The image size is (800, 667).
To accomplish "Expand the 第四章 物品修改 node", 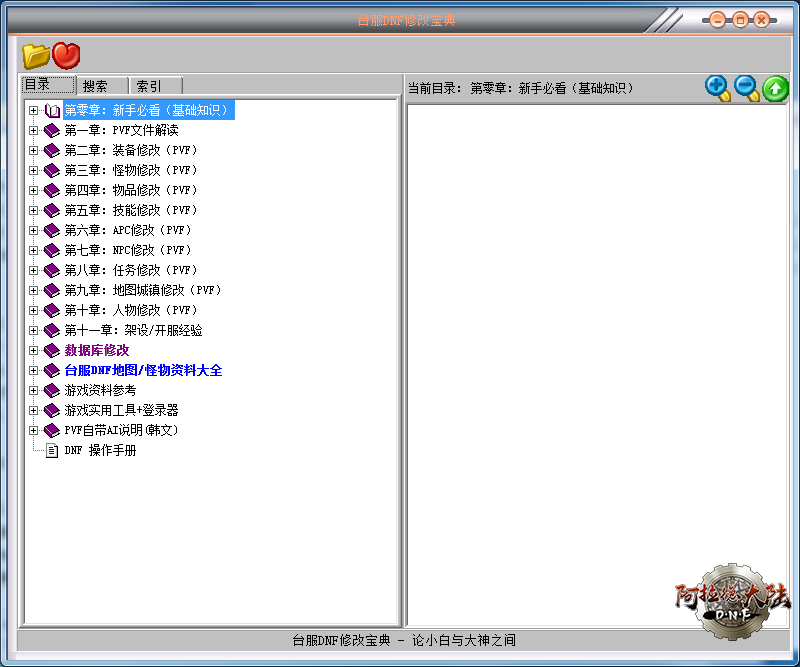I will [x=33, y=190].
